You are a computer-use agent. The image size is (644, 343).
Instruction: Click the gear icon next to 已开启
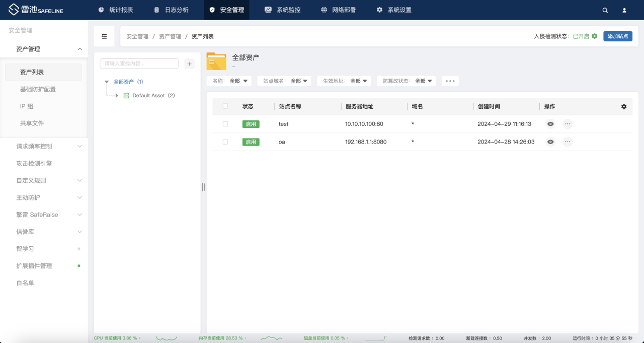point(595,36)
